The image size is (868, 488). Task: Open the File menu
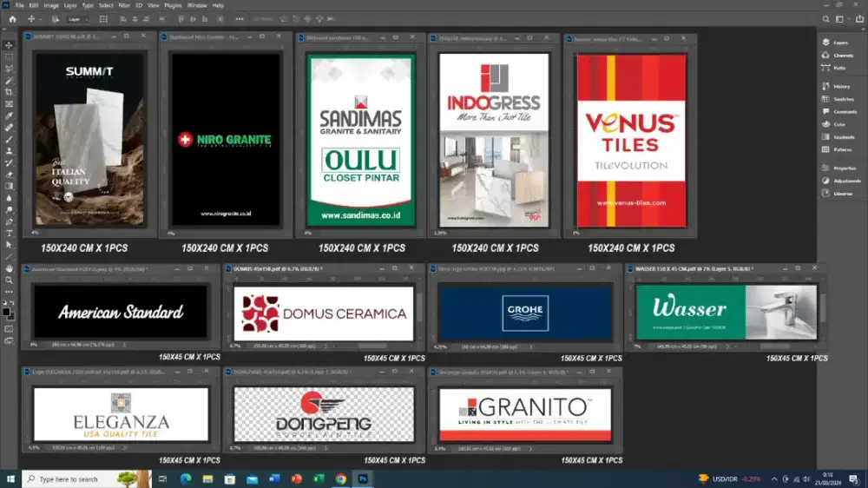click(19, 5)
